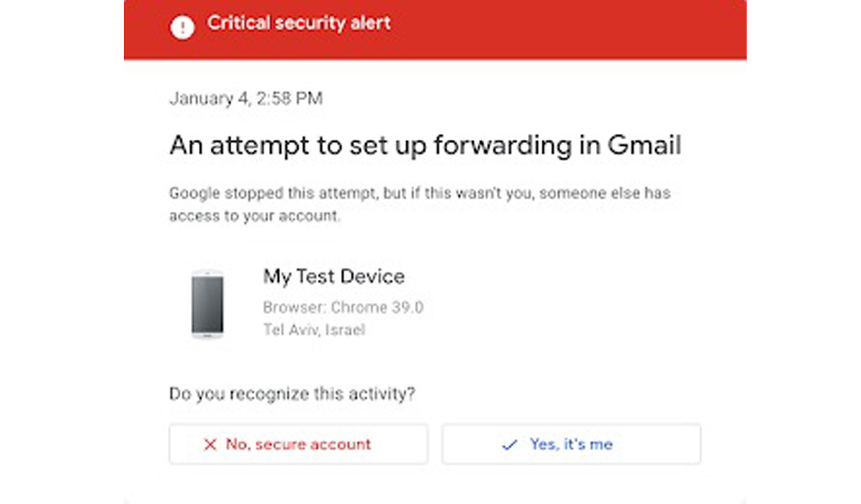The image size is (861, 504).
Task: Click the 'No, secure account' button
Action: click(299, 444)
